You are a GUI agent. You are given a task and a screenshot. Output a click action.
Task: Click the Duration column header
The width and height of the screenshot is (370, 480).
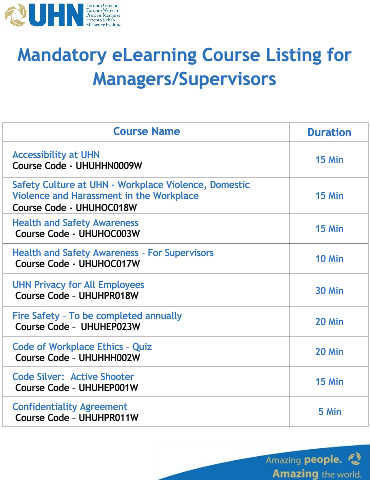329,132
